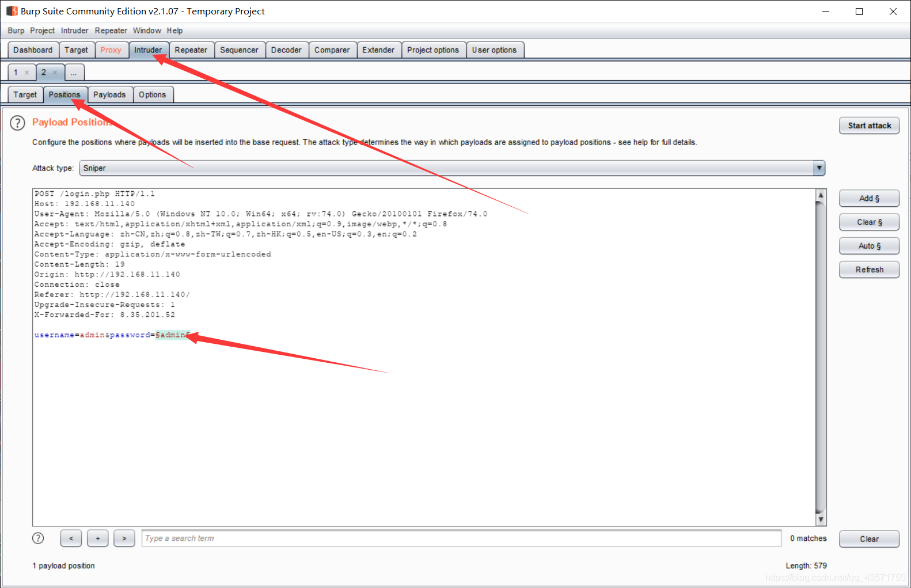911x588 pixels.
Task: Open the Burp menu
Action: 16,31
